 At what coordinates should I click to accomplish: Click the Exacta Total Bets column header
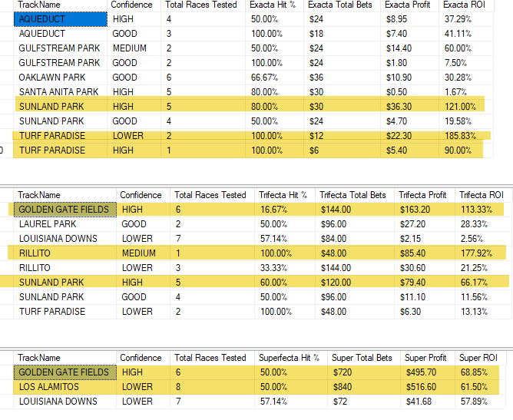(342, 5)
